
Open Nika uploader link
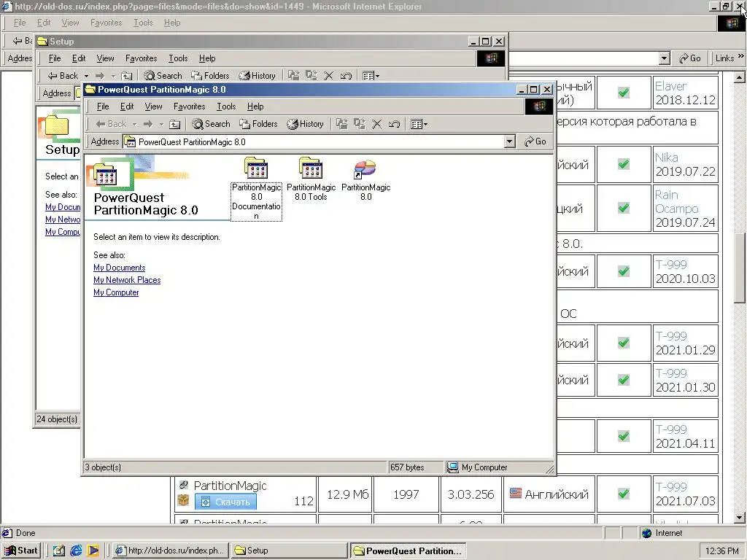pos(666,157)
